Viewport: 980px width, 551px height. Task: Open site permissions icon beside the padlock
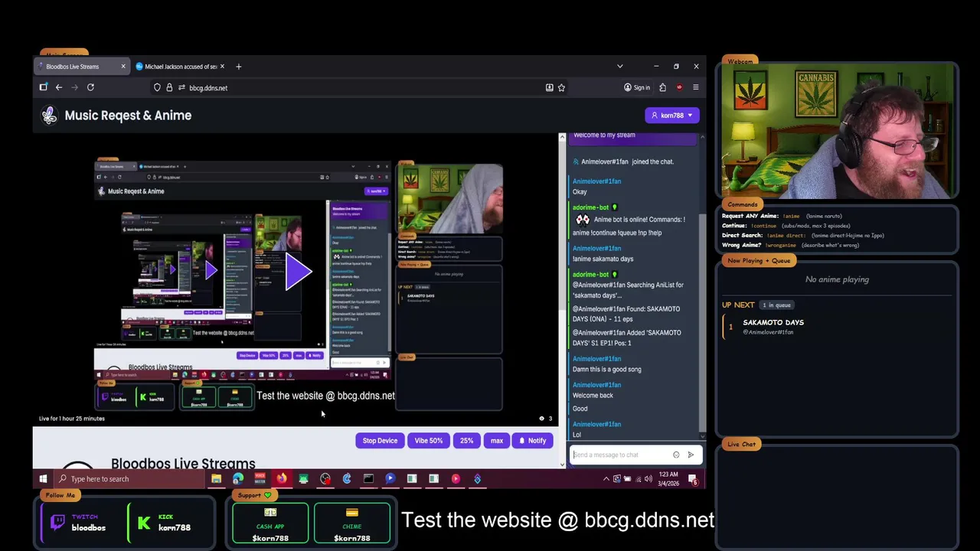click(x=181, y=87)
